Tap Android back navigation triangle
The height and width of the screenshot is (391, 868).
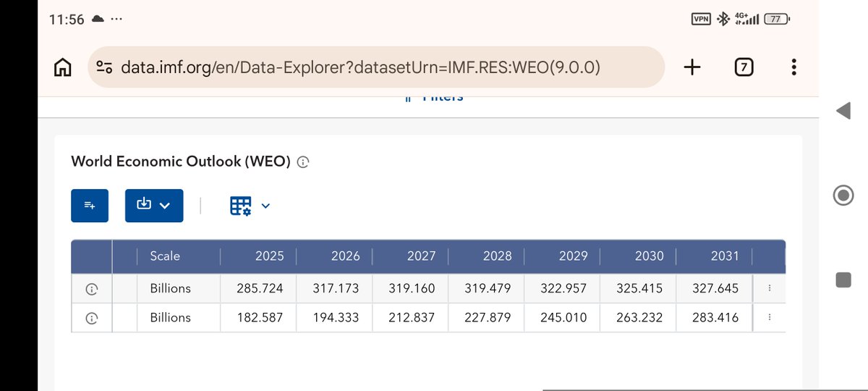(x=843, y=111)
